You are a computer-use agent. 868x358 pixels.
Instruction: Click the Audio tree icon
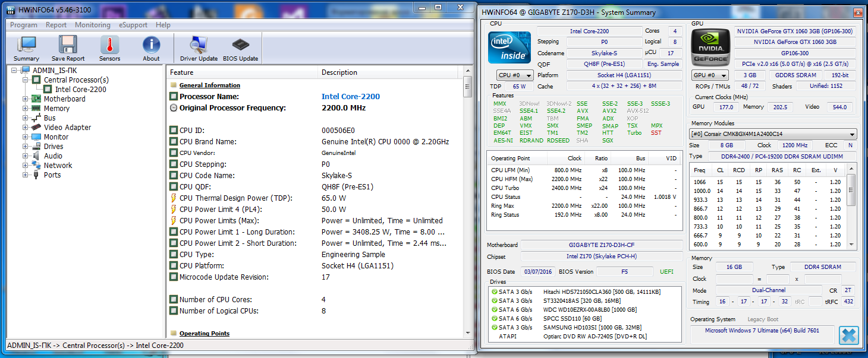(x=36, y=156)
